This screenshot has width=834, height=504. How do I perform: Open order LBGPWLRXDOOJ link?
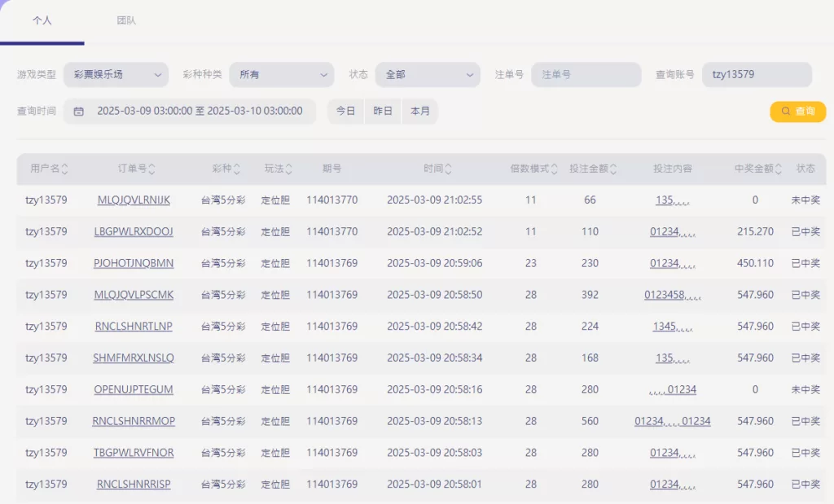[x=134, y=231]
